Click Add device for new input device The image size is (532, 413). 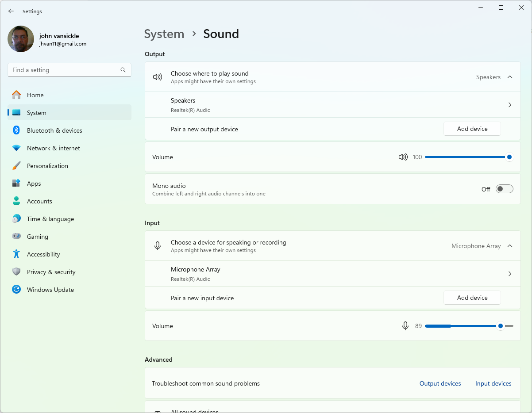[472, 298]
